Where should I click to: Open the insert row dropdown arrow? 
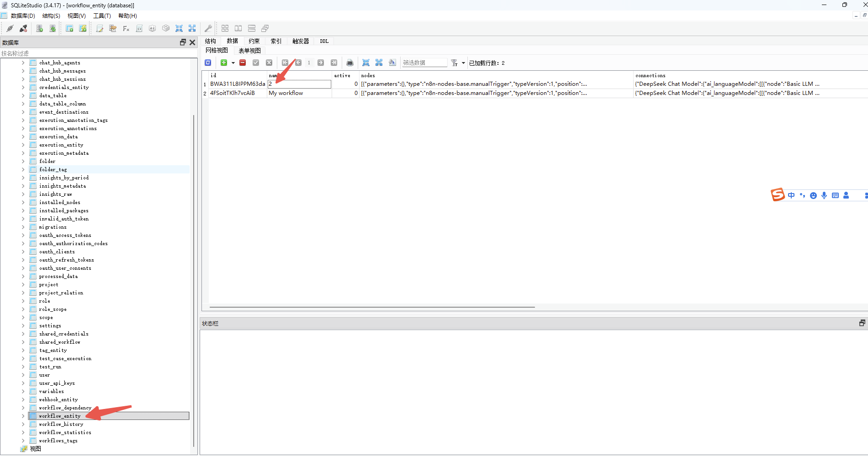click(x=233, y=63)
